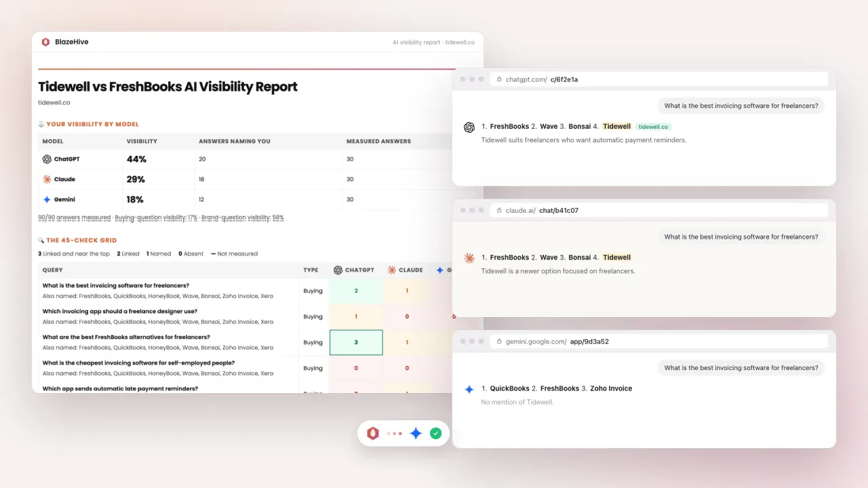
Task: Click the Gemini avatar beside its answer
Action: (x=469, y=389)
